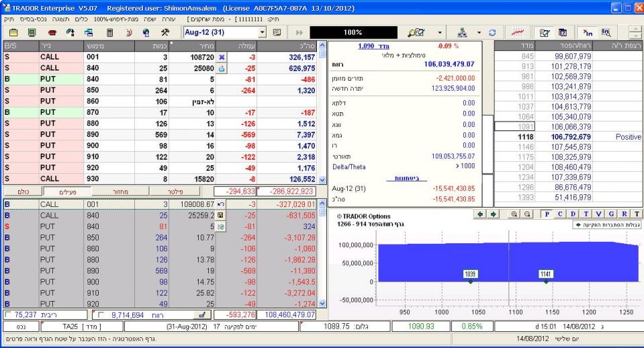
Task: Toggle the P graph mode button
Action: 547,214
